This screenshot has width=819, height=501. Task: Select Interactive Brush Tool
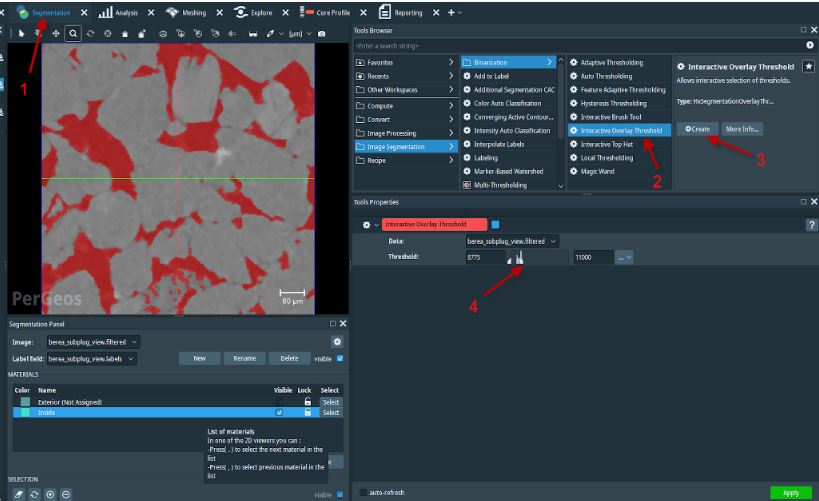611,117
